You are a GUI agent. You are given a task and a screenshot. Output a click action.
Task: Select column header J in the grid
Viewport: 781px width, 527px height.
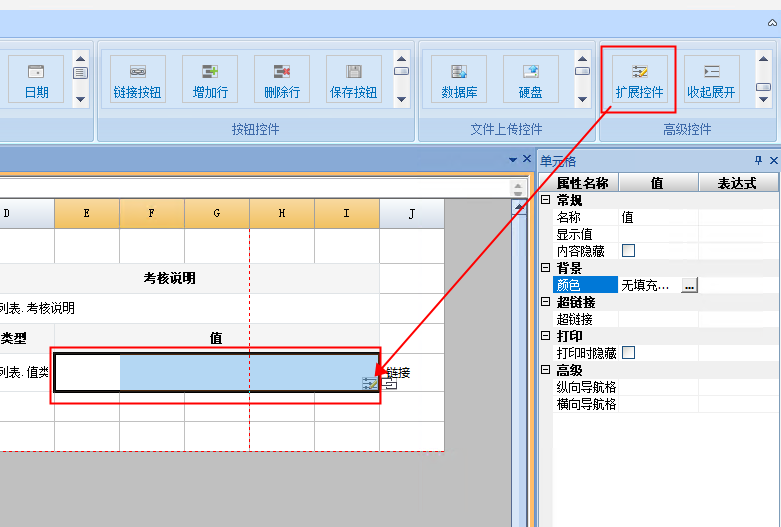coord(411,212)
